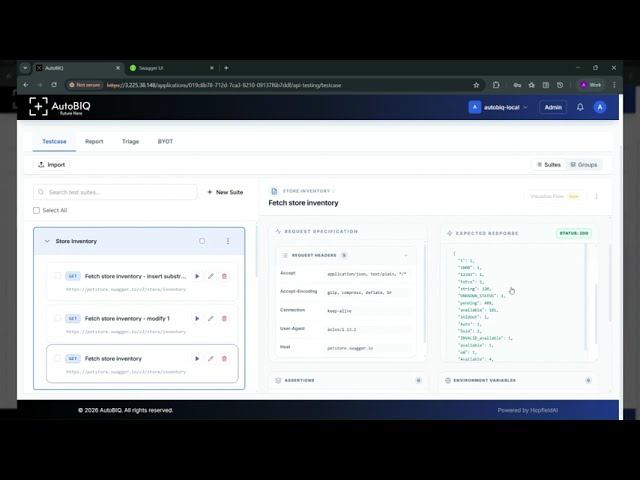Expand the Assertions panel
This screenshot has width=640, height=480.
point(349,380)
